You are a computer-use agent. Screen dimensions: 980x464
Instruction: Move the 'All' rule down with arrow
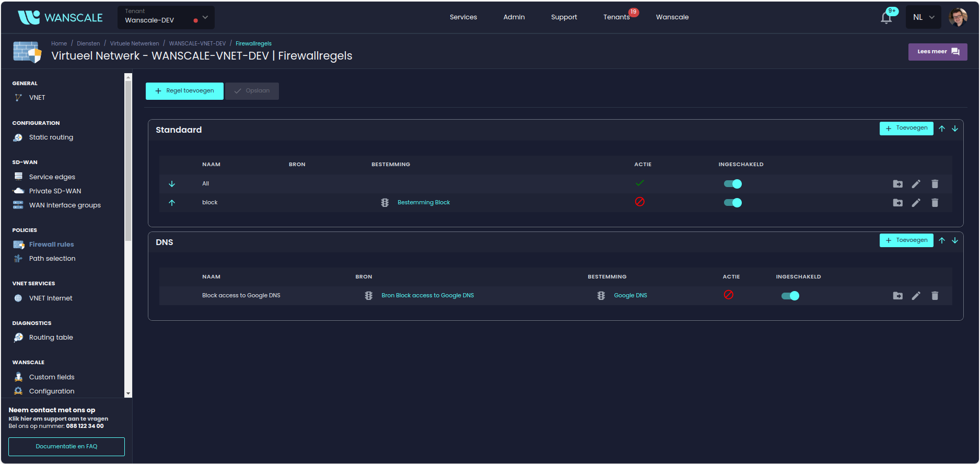[x=172, y=184]
